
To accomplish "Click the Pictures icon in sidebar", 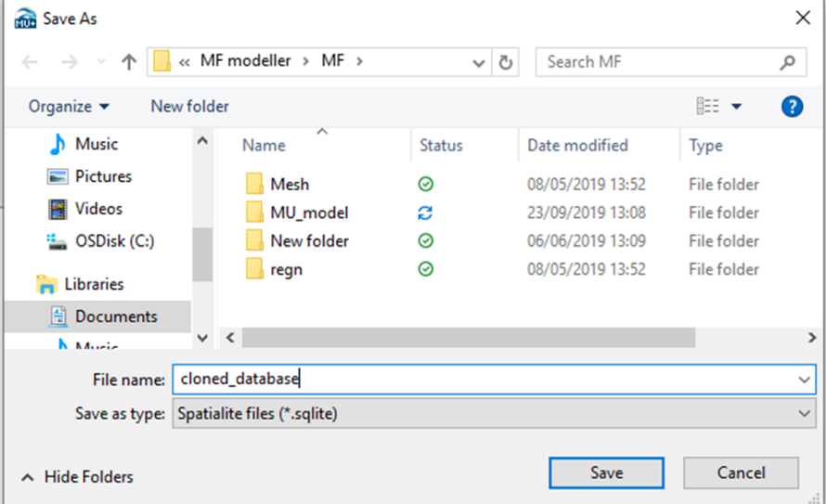I will (x=58, y=176).
